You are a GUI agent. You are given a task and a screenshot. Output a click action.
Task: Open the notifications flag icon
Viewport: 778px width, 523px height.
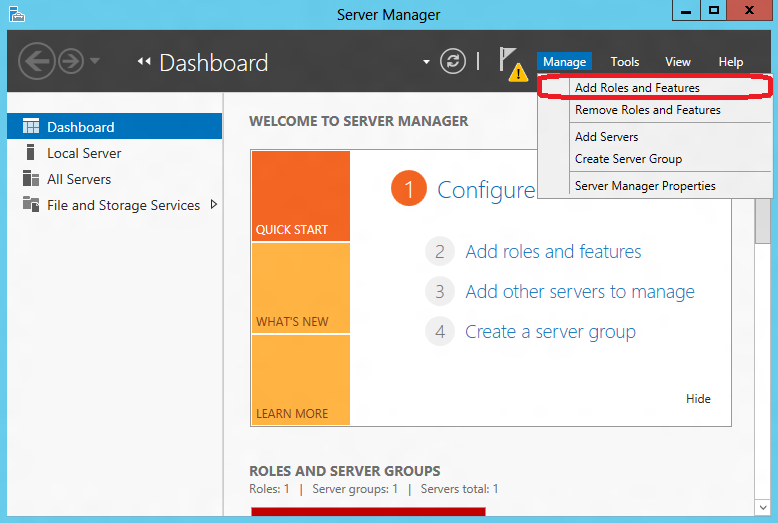tap(510, 62)
